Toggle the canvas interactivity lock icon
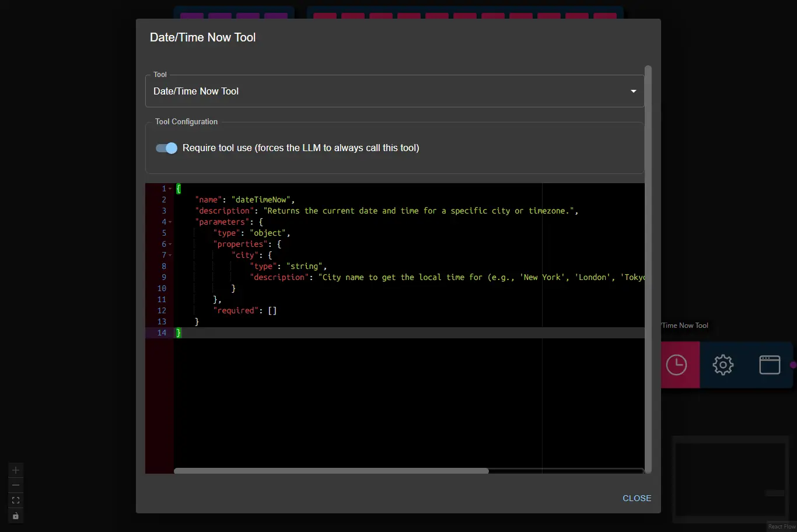This screenshot has height=532, width=797. pyautogui.click(x=16, y=516)
